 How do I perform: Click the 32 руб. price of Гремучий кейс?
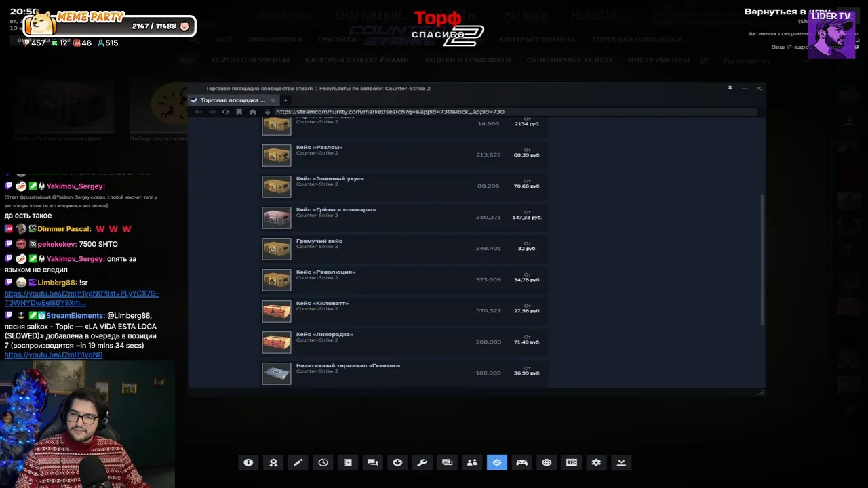[527, 249]
